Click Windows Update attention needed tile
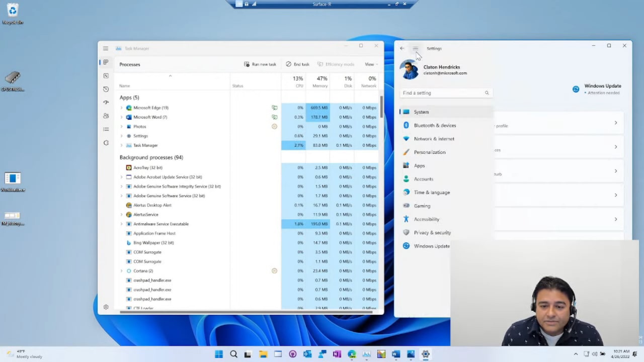Image resolution: width=644 pixels, height=362 pixels. point(597,89)
